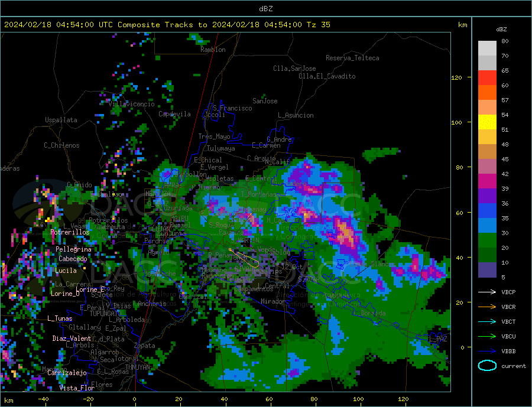The height and width of the screenshot is (407, 532).
Task: Click the 'L_Asuncion' map label
Action: click(x=296, y=115)
